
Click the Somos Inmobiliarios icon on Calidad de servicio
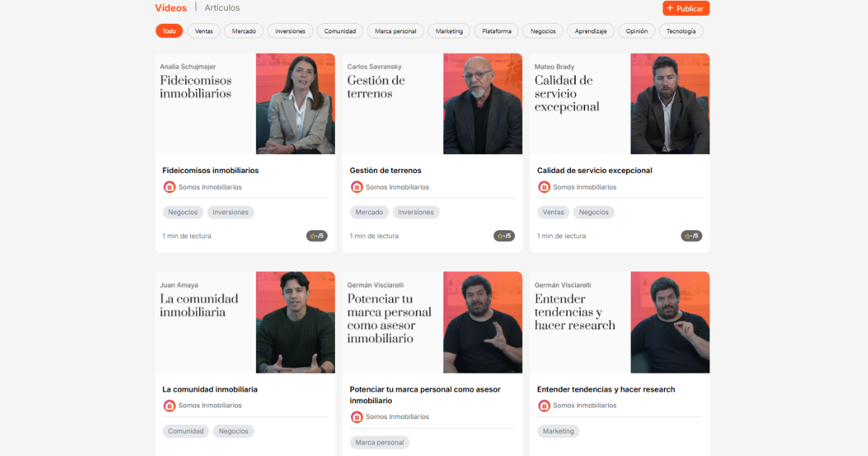pyautogui.click(x=544, y=187)
